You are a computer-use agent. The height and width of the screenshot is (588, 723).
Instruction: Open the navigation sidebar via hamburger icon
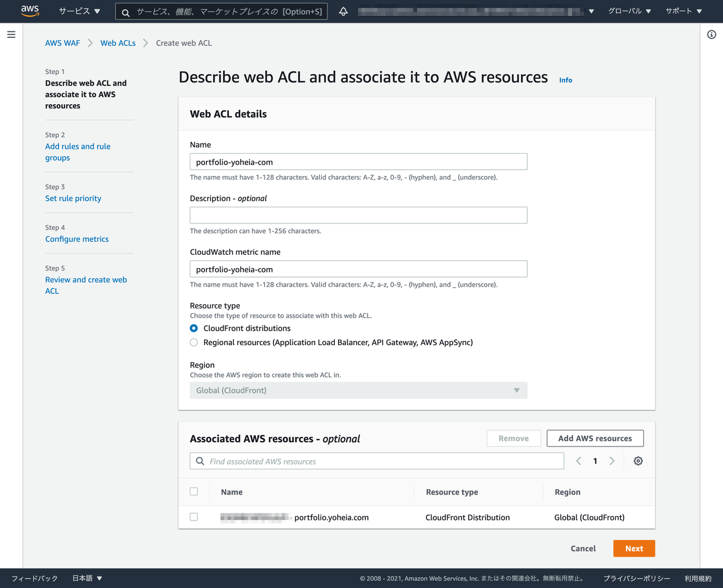11,34
